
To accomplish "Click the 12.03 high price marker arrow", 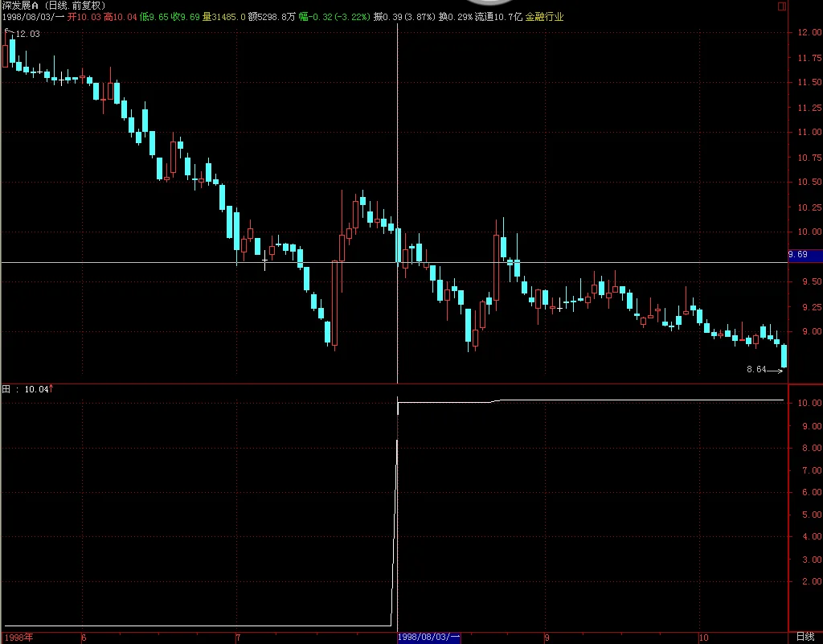I will [10, 32].
